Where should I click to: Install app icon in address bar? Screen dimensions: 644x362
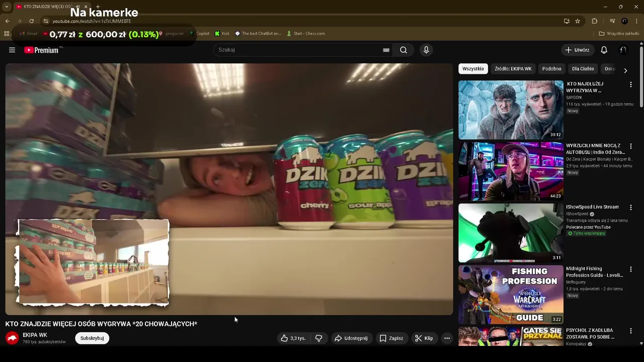coord(567,21)
